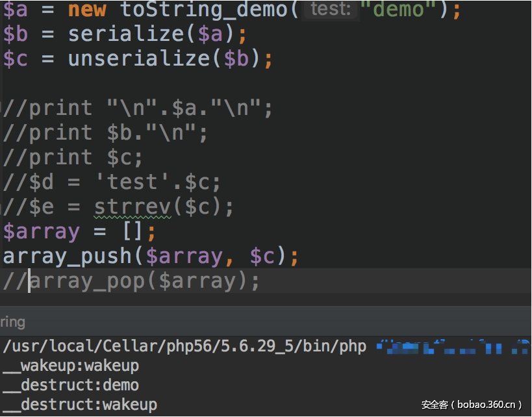532x417 pixels.
Task: Click the $array empty-array assignment
Action: coord(79,231)
